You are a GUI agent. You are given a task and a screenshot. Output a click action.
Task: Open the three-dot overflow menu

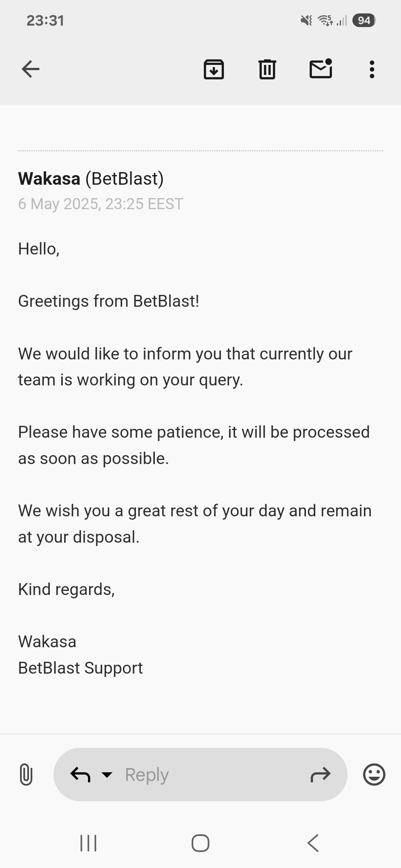[x=372, y=69]
